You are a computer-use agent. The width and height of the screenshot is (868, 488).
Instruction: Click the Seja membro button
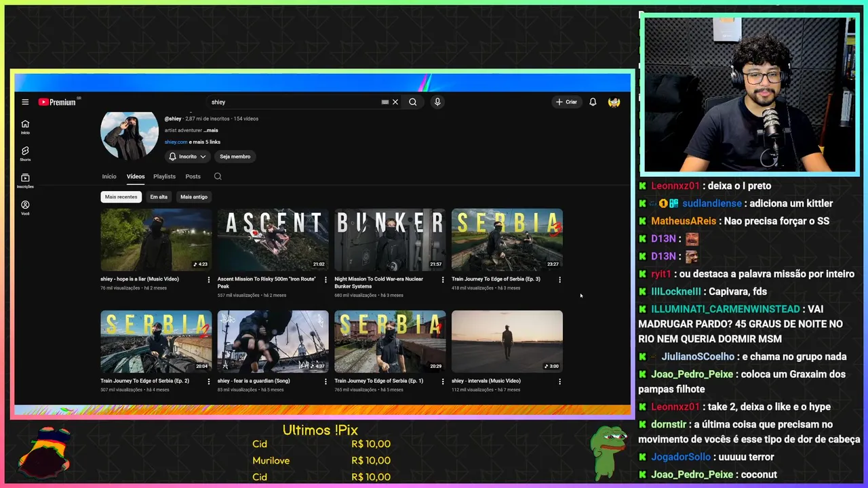coord(235,157)
